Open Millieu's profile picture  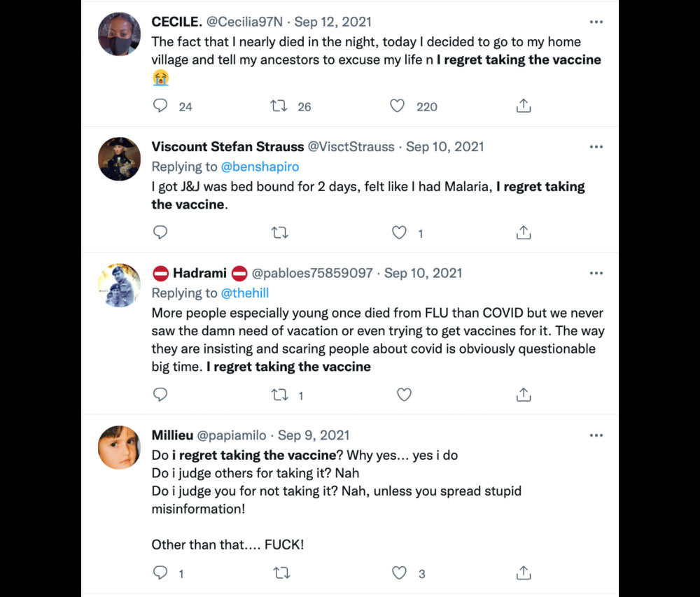[x=119, y=447]
